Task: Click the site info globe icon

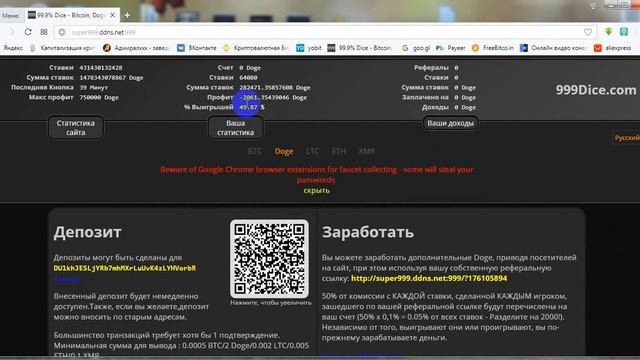Action: (62, 32)
